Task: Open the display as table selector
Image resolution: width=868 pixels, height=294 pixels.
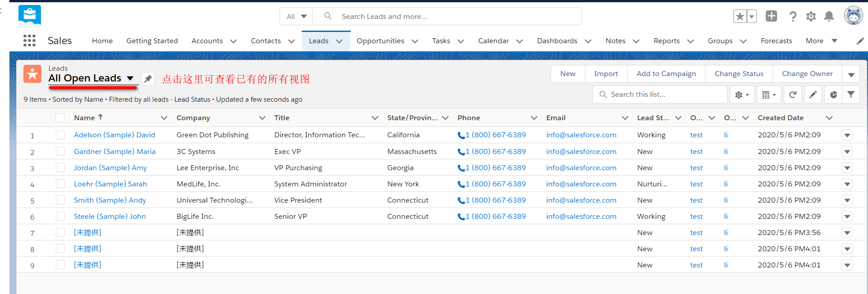Action: pos(769,95)
